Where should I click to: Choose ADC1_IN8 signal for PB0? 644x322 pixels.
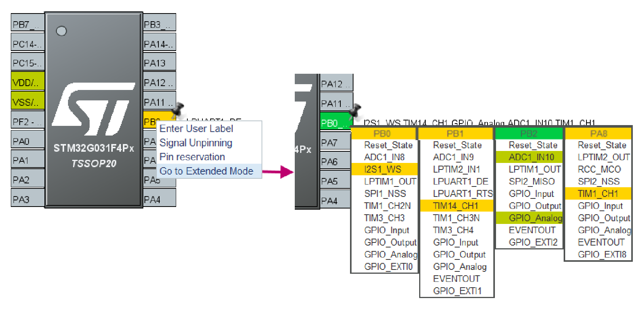point(384,157)
